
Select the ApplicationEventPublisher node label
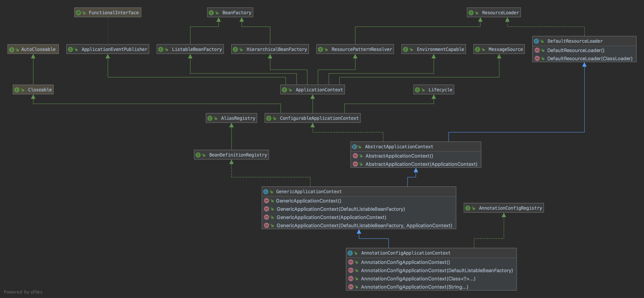pyautogui.click(x=114, y=49)
